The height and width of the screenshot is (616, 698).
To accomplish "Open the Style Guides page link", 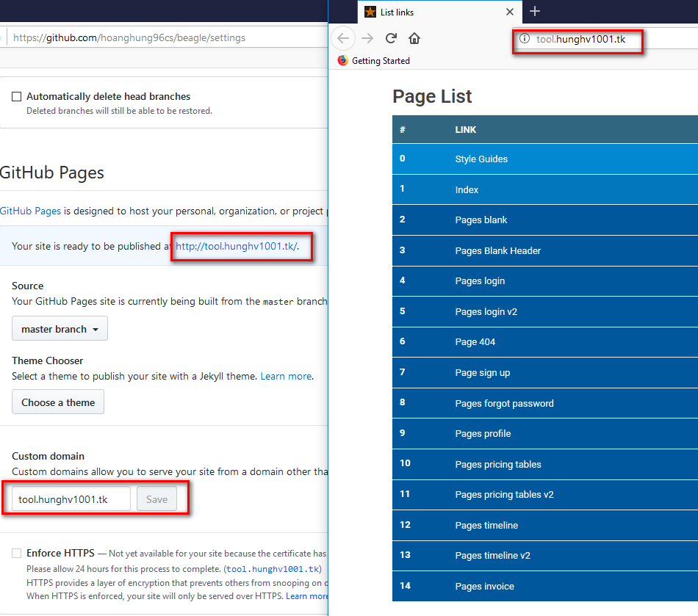I will pos(481,159).
